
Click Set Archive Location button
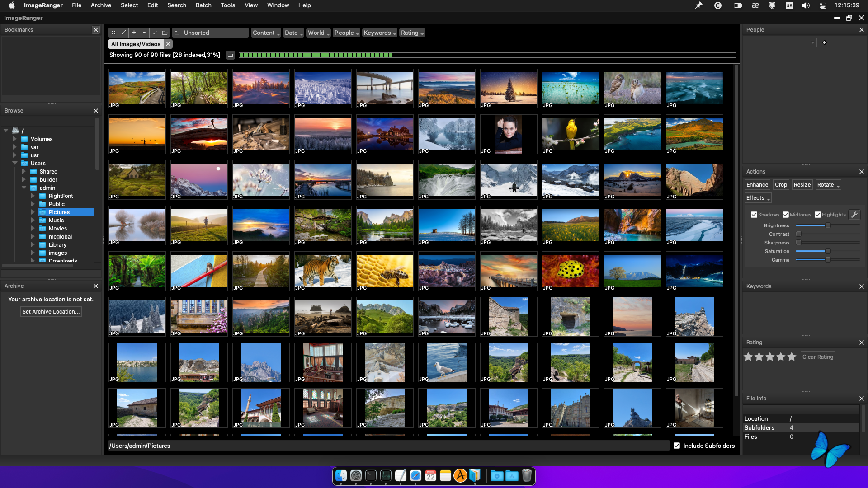click(51, 312)
